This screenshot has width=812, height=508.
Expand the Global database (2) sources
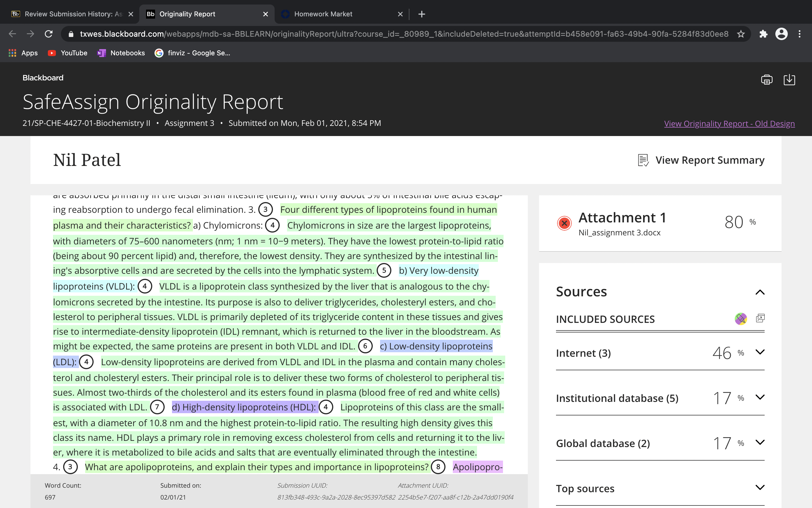[x=760, y=442]
